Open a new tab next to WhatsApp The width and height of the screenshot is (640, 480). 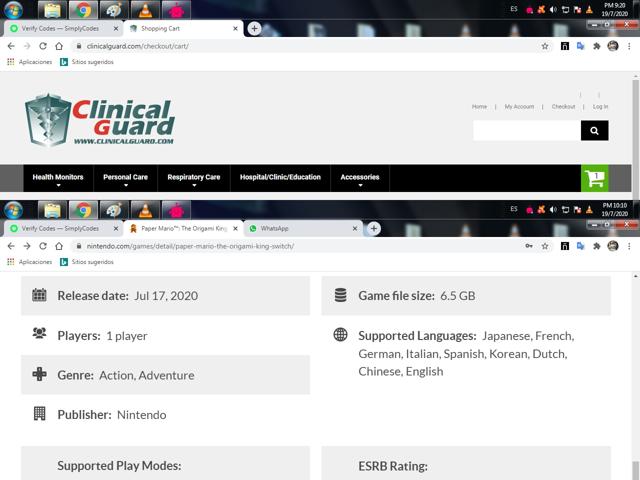tap(373, 229)
